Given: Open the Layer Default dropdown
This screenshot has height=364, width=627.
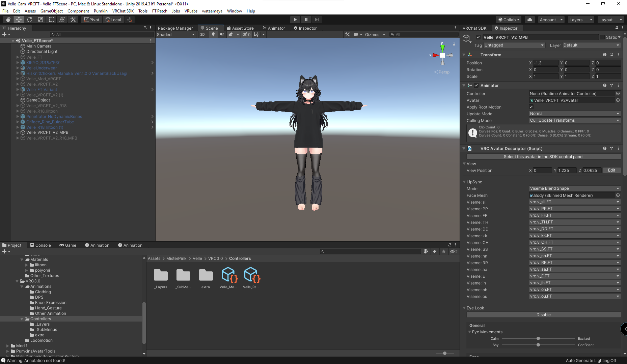Looking at the screenshot, I should point(592,45).
